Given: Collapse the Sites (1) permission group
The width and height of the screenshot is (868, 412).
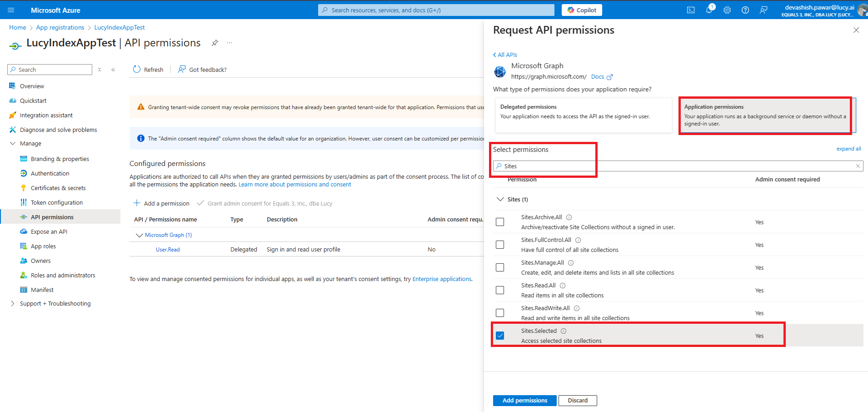Looking at the screenshot, I should point(500,199).
